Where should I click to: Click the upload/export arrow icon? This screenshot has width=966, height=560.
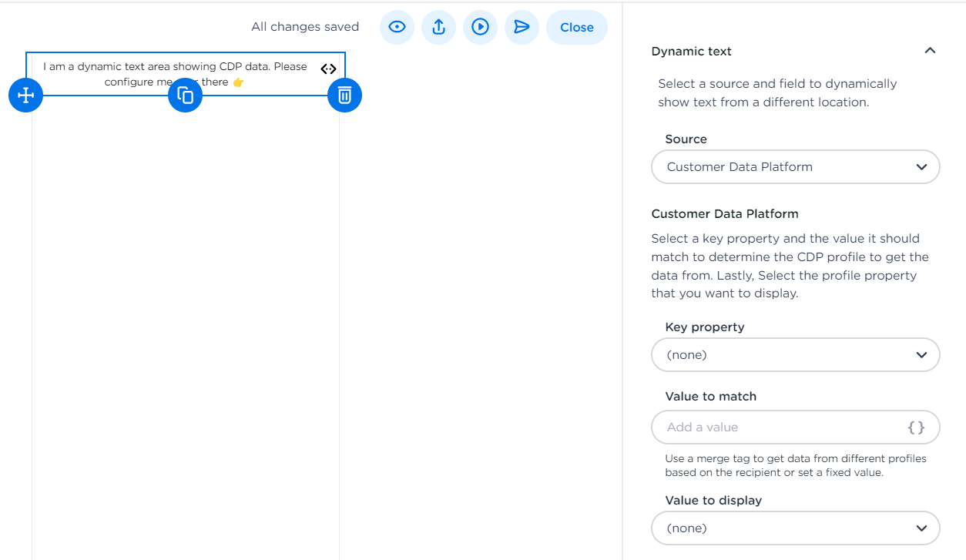point(438,27)
